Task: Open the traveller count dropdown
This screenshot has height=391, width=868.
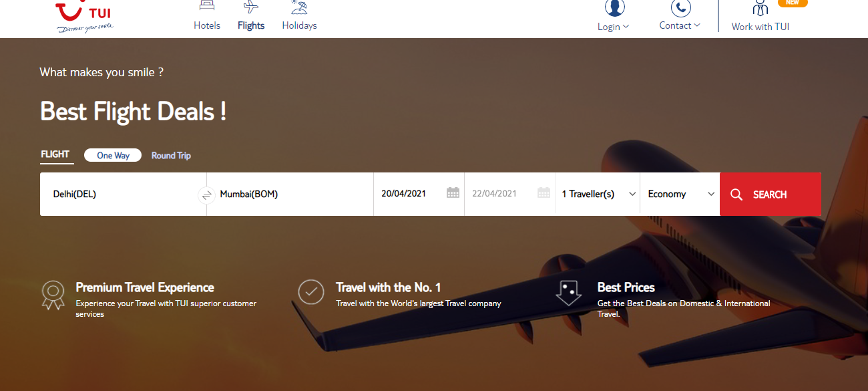Action: click(596, 194)
